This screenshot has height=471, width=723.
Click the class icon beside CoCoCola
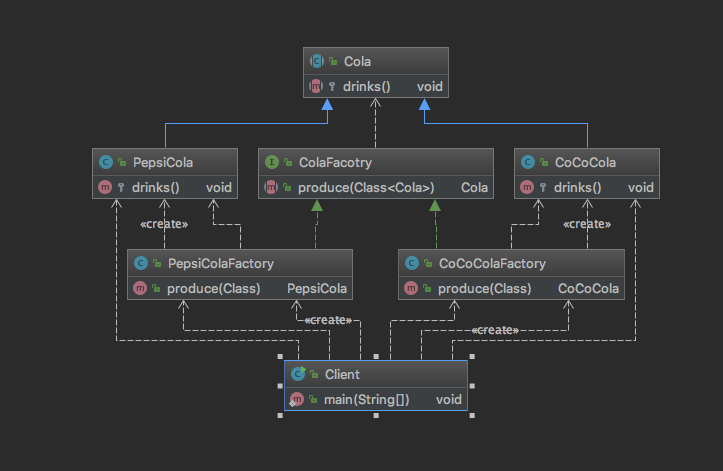(x=527, y=162)
